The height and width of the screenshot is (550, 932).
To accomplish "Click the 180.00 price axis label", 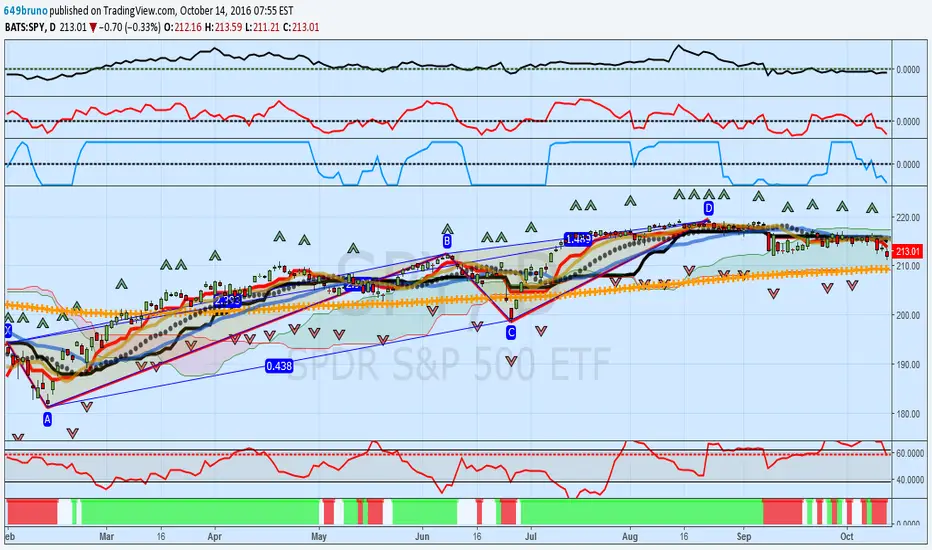I will [x=907, y=414].
